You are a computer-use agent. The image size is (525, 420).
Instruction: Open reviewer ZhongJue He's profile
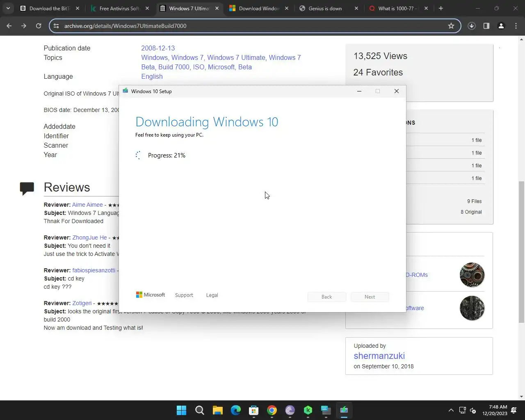(x=89, y=237)
